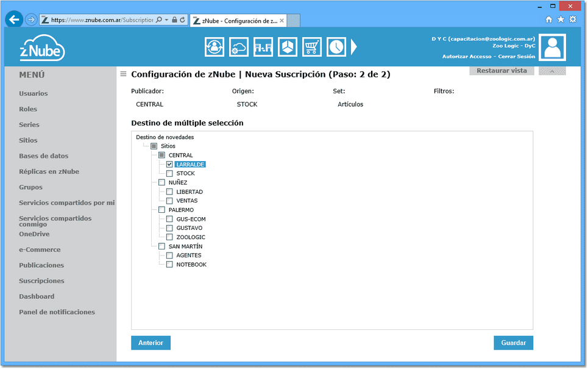
Task: Select the LARRALDE tree label
Action: (190, 165)
